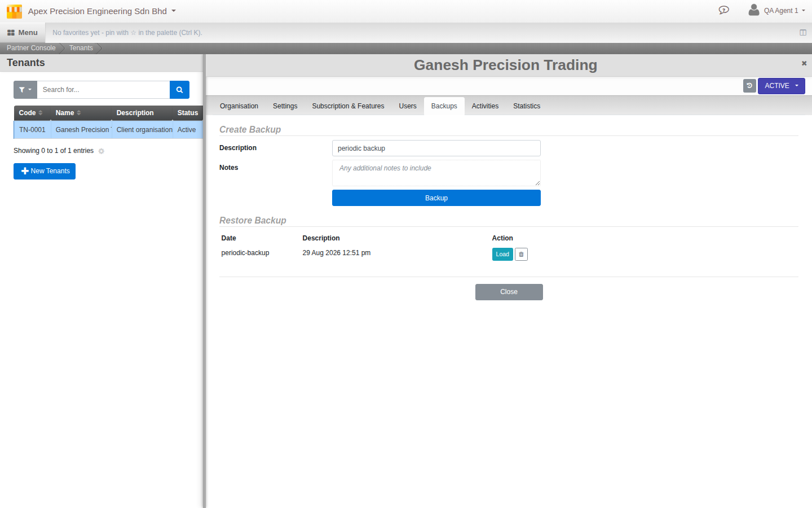Viewport: 812px width, 508px height.
Task: Click the grey Close button
Action: (509, 292)
